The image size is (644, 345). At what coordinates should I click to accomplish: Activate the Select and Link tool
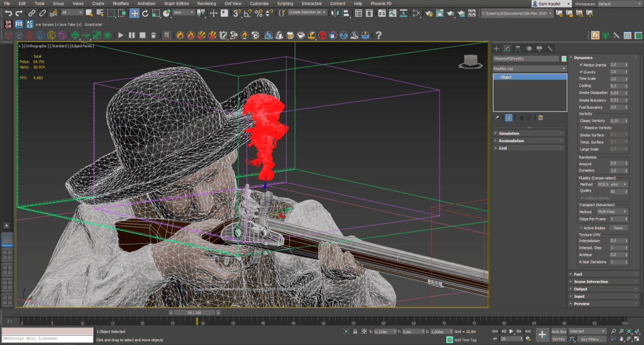[x=31, y=14]
